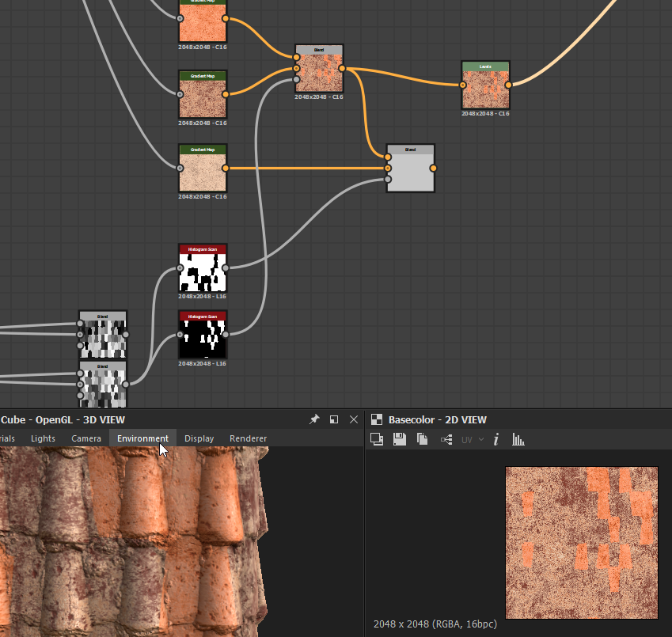Click the checkerboard icon beside Basecolor 2D VIEW
Image resolution: width=672 pixels, height=637 pixels.
coord(377,419)
